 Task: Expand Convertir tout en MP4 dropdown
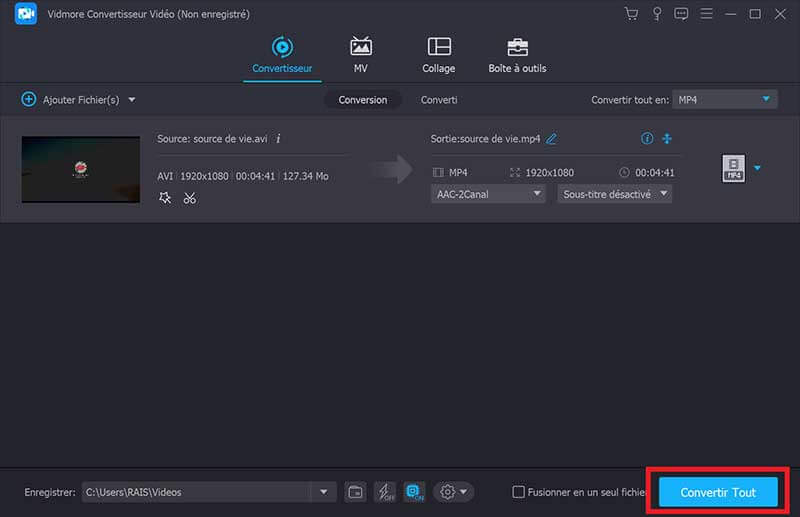click(724, 99)
